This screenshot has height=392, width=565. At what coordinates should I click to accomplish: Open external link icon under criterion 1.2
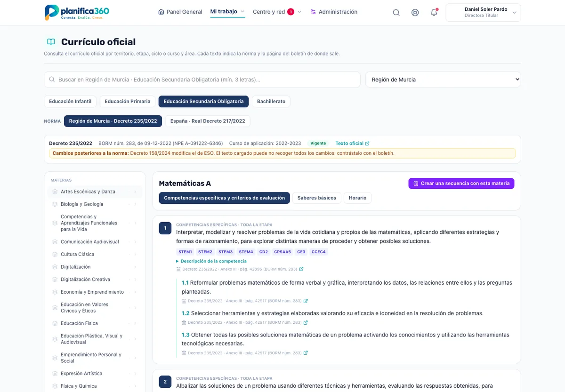click(306, 322)
